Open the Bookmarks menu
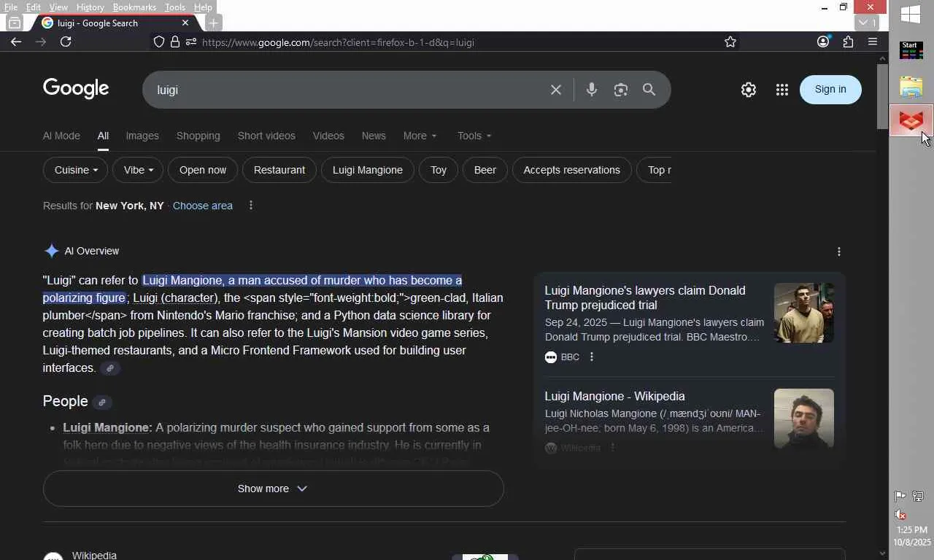Image resolution: width=934 pixels, height=560 pixels. [x=134, y=7]
